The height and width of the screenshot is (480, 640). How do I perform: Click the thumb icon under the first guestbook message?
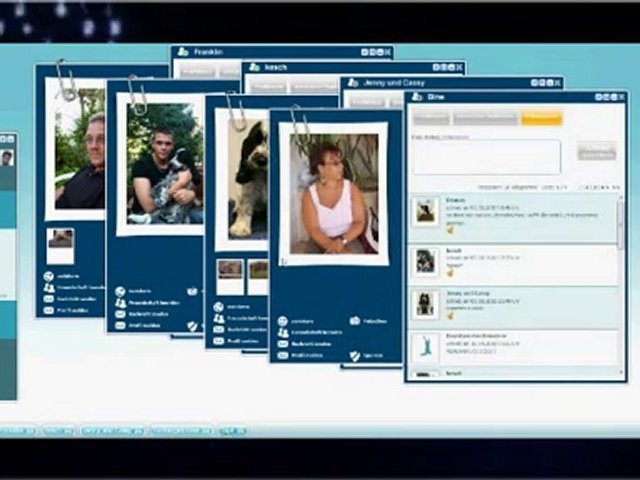click(x=450, y=229)
